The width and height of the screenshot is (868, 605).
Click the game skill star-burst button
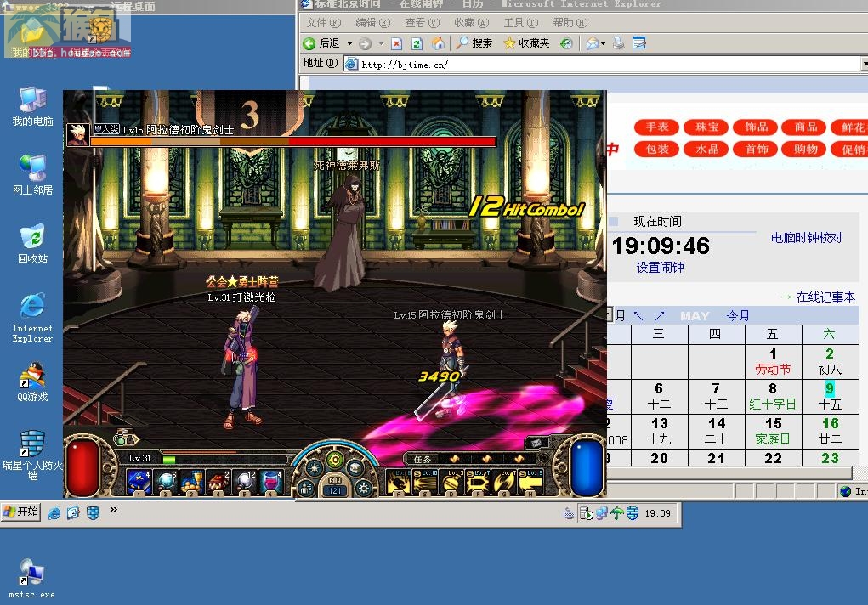[314, 469]
